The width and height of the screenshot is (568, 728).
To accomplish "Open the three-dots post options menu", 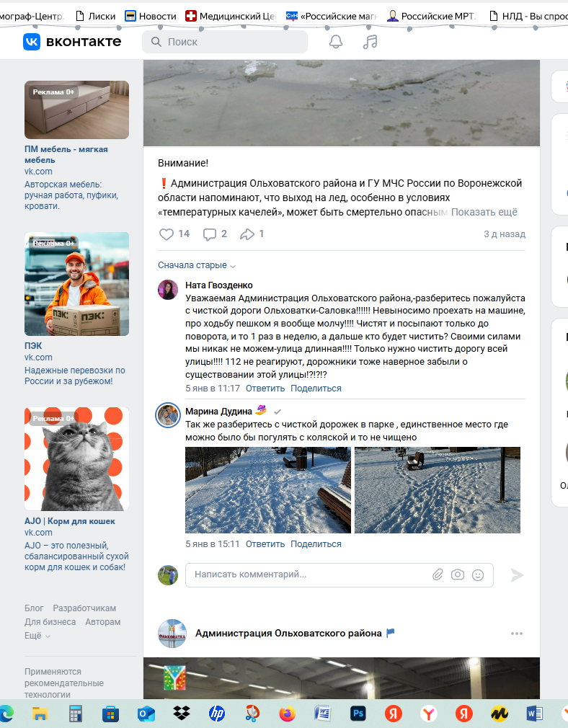I will tap(516, 634).
